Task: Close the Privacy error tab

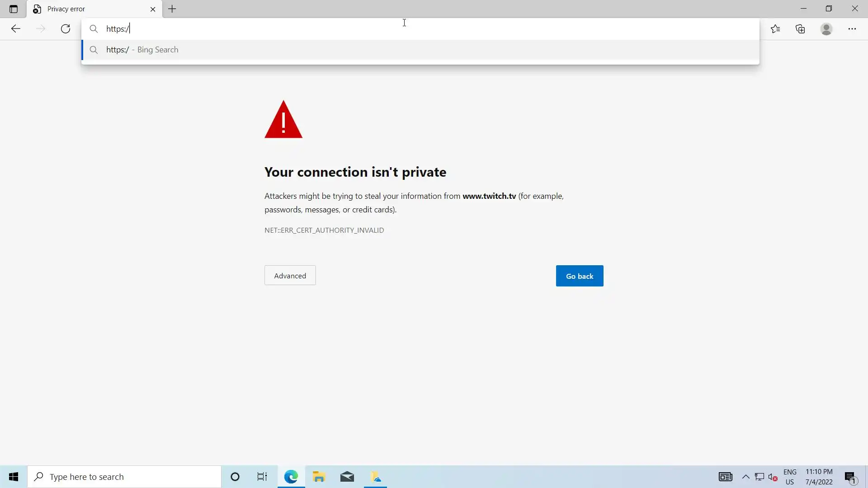Action: tap(153, 9)
